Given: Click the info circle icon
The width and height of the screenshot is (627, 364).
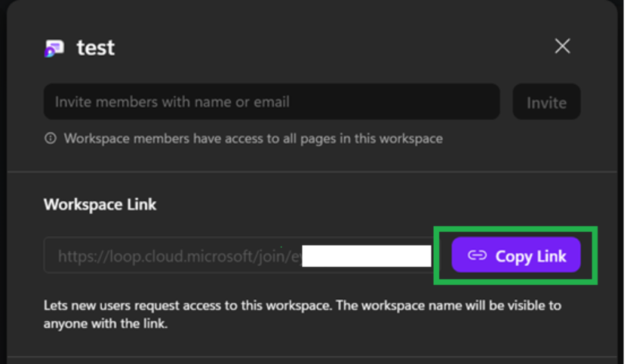Looking at the screenshot, I should (x=51, y=139).
